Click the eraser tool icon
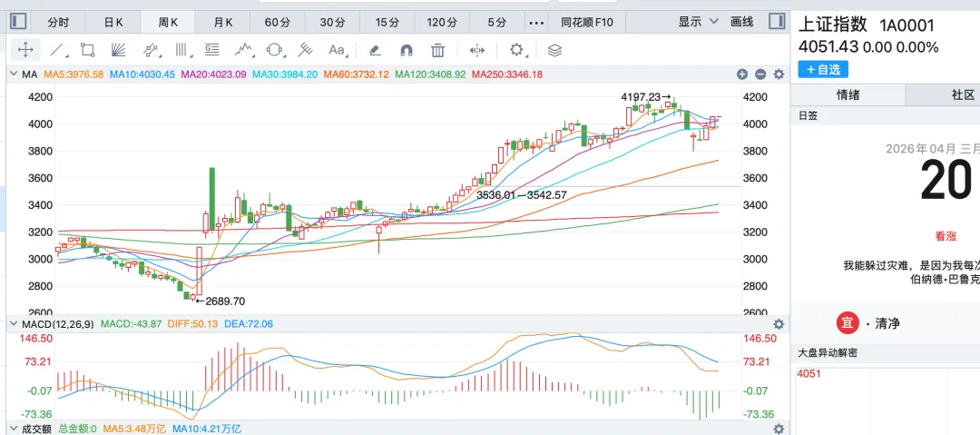Viewport: 980px width, 435px height. point(375,50)
